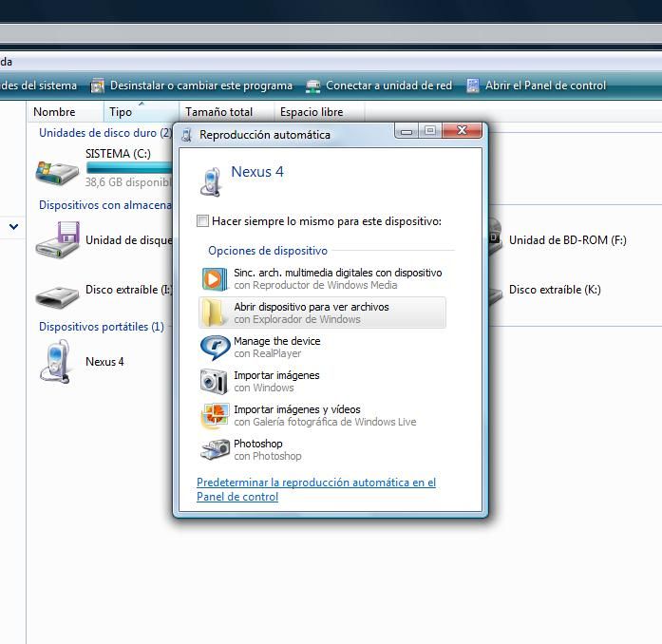The image size is (662, 644).
Task: Click the SISTEMA (C:) hard drive icon
Action: [x=57, y=173]
